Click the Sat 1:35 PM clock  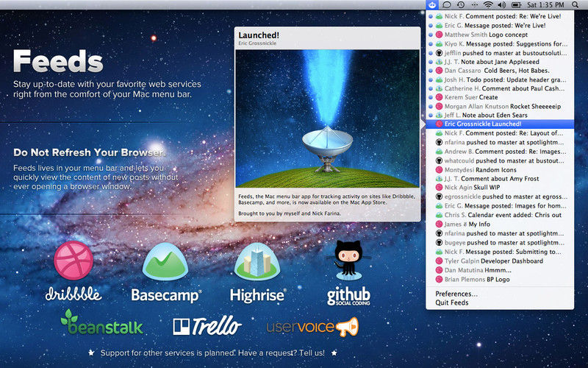(x=545, y=5)
